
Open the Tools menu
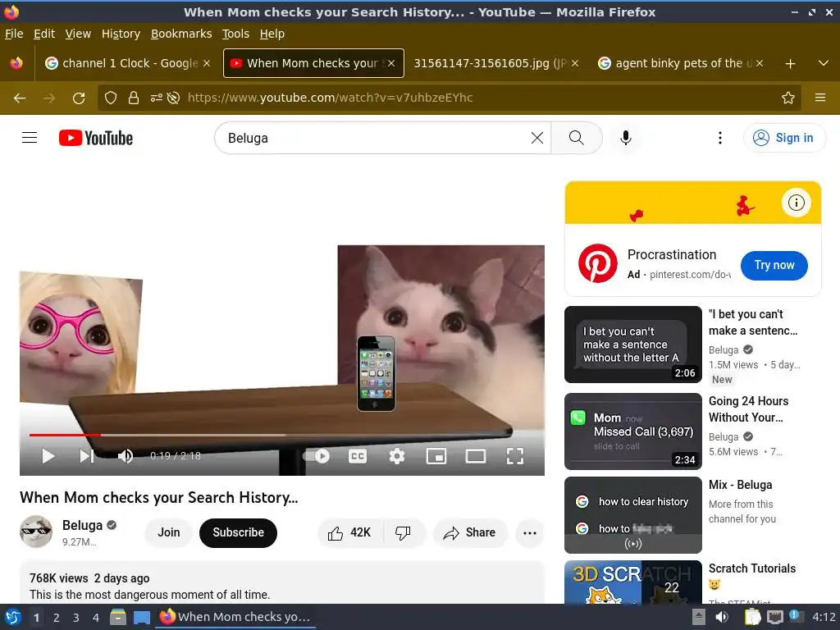235,34
